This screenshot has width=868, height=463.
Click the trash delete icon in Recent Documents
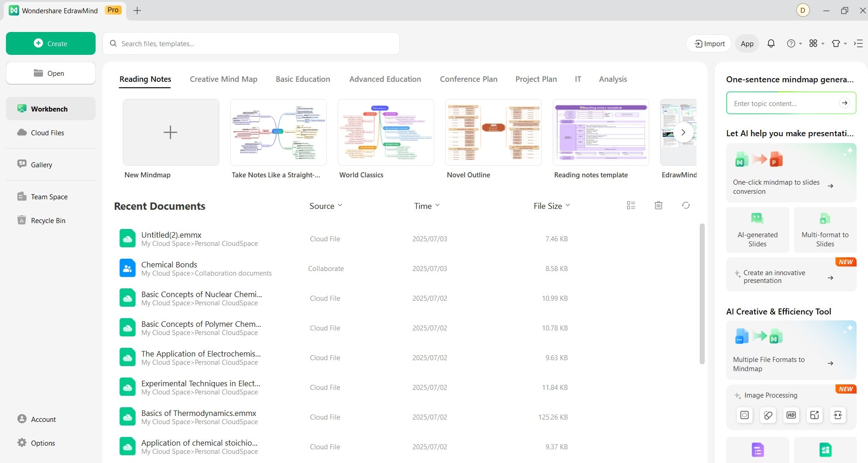click(x=659, y=205)
